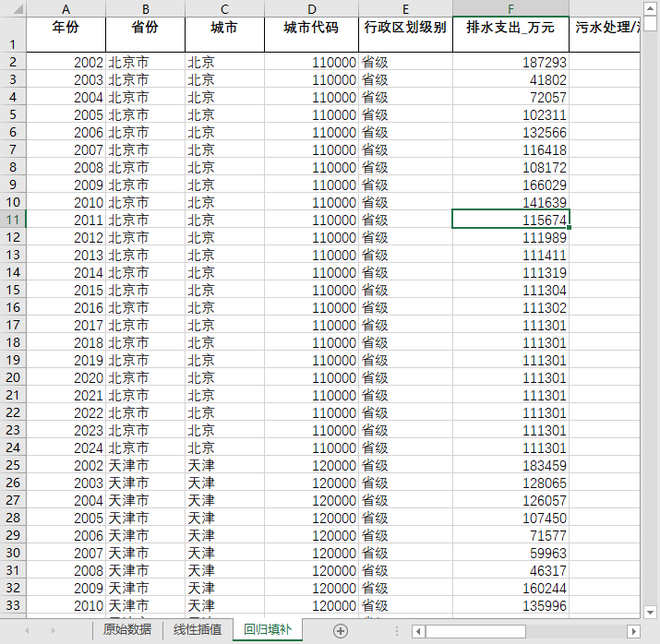660x644 pixels.
Task: Select column F header
Action: (510, 9)
